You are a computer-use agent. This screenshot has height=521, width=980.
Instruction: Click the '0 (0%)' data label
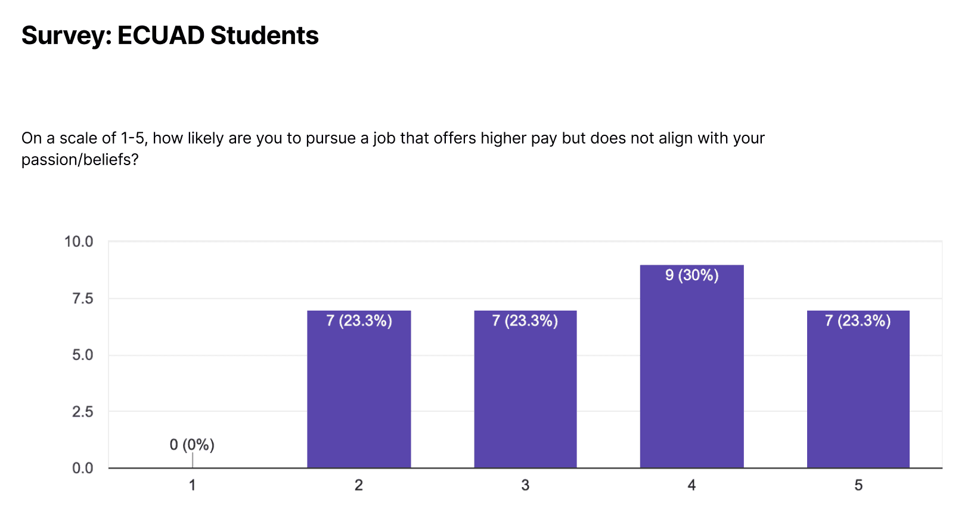click(x=192, y=445)
